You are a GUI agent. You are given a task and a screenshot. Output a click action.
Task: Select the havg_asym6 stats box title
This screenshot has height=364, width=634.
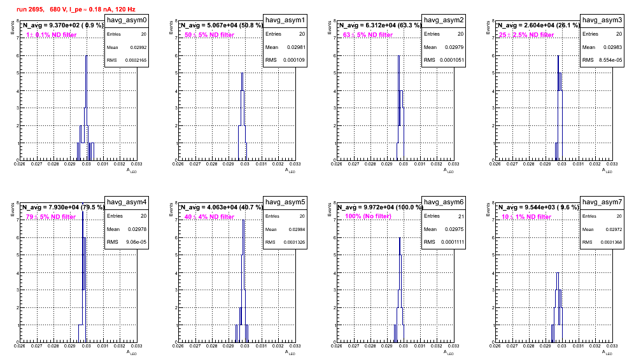click(x=444, y=202)
